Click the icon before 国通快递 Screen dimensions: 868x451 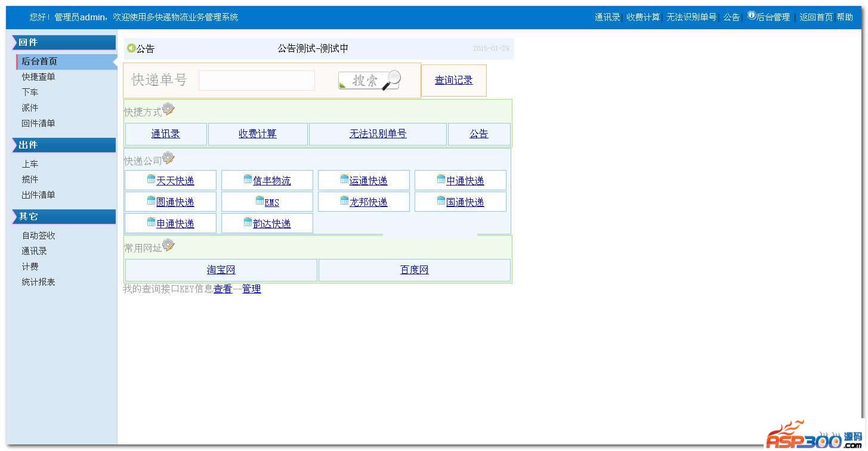441,201
